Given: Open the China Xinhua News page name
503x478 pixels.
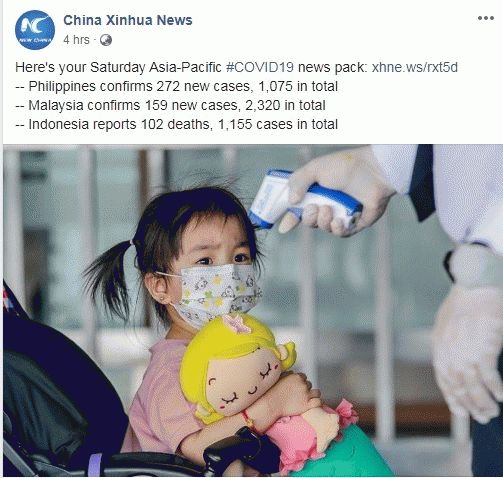Looking at the screenshot, I should click(x=128, y=20).
